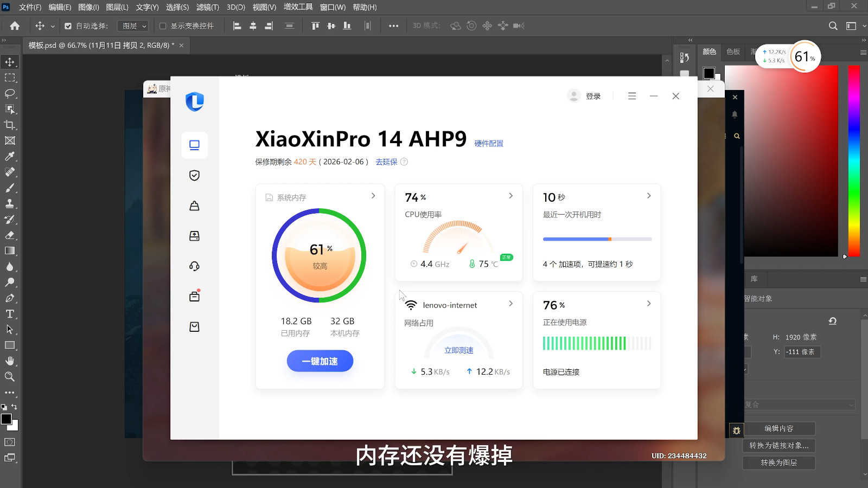Select the Pen tool

(x=10, y=298)
